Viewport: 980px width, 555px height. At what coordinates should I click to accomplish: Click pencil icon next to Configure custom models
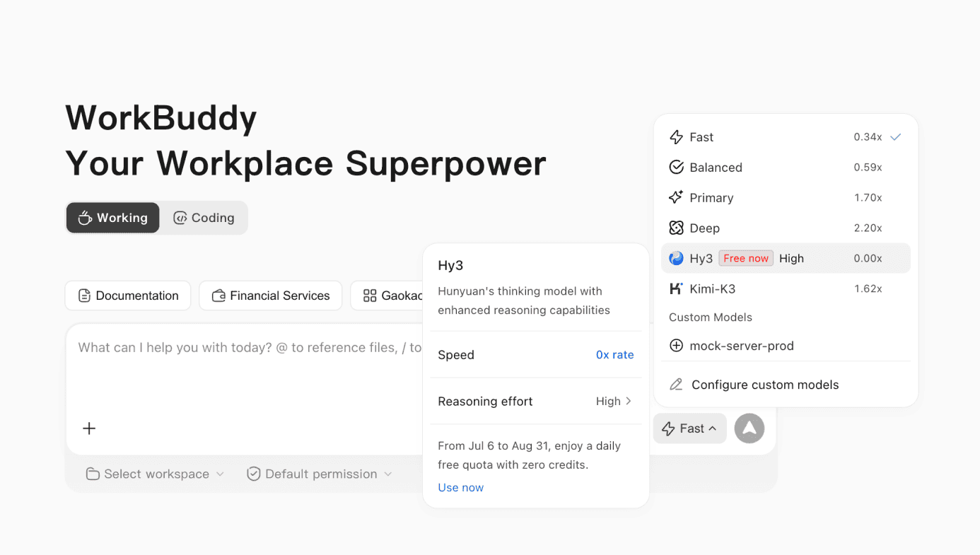[x=677, y=385]
